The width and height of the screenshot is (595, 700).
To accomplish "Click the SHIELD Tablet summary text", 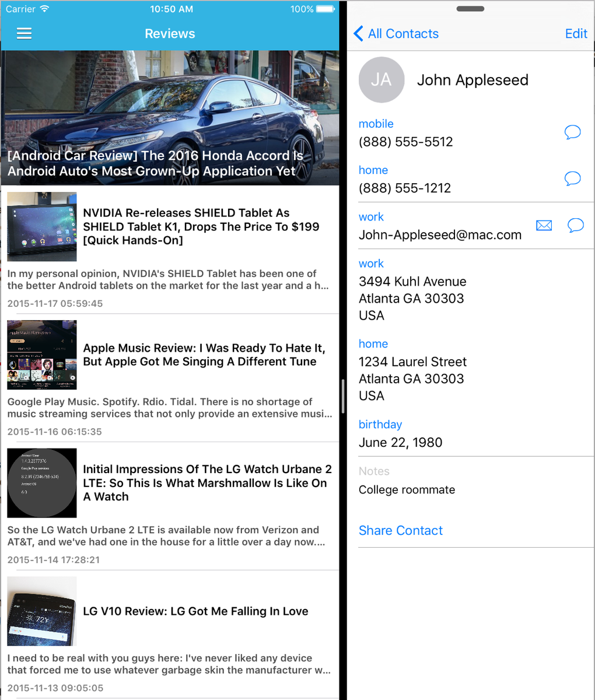I will click(x=168, y=279).
